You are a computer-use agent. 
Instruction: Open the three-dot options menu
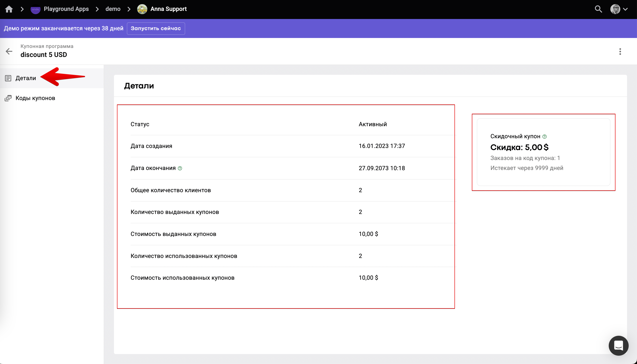620,51
